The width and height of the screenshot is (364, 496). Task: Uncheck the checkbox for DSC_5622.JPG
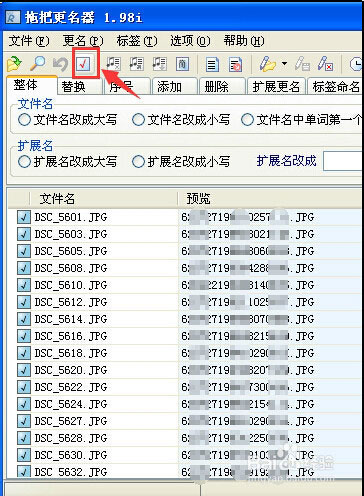[x=24, y=387]
